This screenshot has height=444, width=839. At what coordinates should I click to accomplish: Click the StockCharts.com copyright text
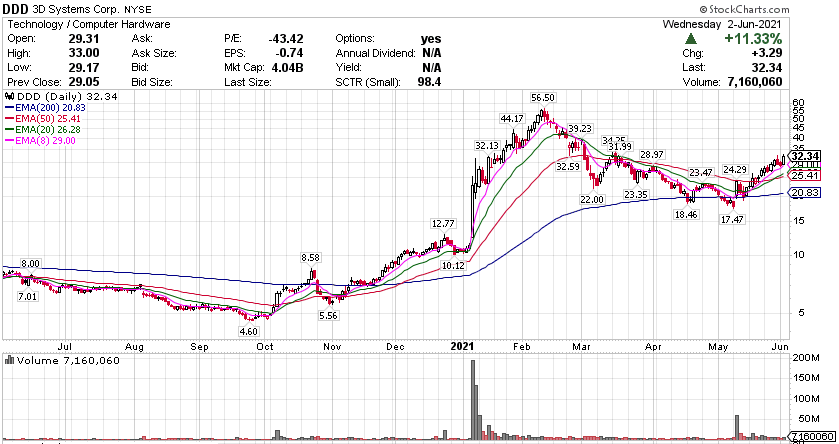click(x=744, y=10)
